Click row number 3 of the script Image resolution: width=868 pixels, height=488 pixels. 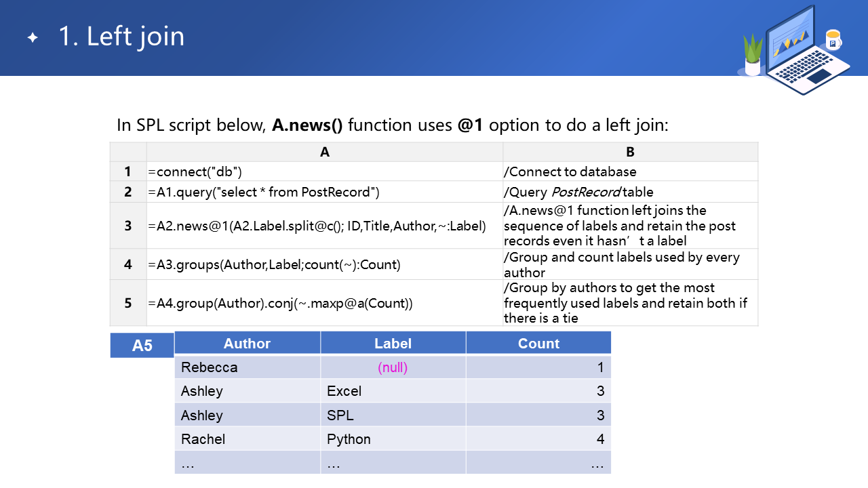[x=128, y=226]
